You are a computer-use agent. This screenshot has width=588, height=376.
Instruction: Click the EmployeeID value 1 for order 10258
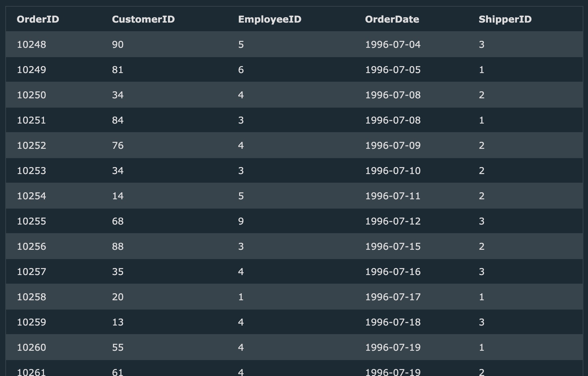[x=240, y=297]
